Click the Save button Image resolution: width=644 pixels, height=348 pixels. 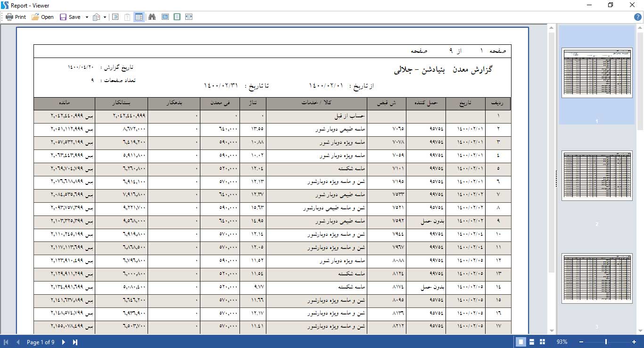(x=70, y=17)
